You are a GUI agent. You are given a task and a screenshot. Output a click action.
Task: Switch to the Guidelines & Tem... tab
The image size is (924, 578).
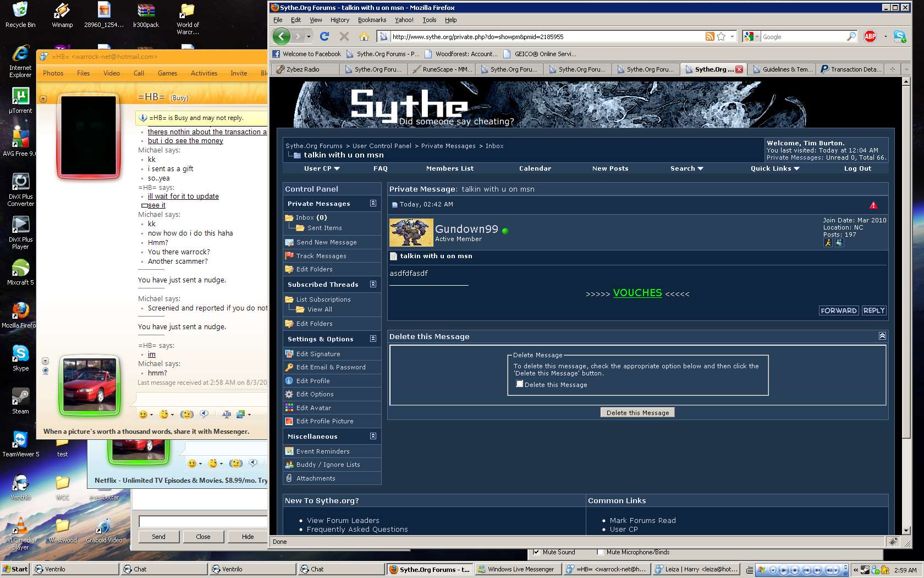click(x=783, y=69)
